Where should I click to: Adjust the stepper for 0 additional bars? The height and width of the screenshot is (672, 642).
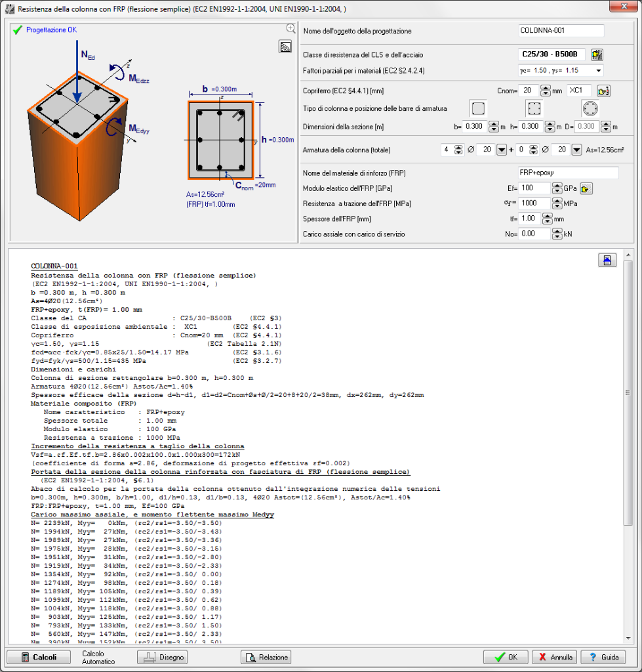coord(533,150)
